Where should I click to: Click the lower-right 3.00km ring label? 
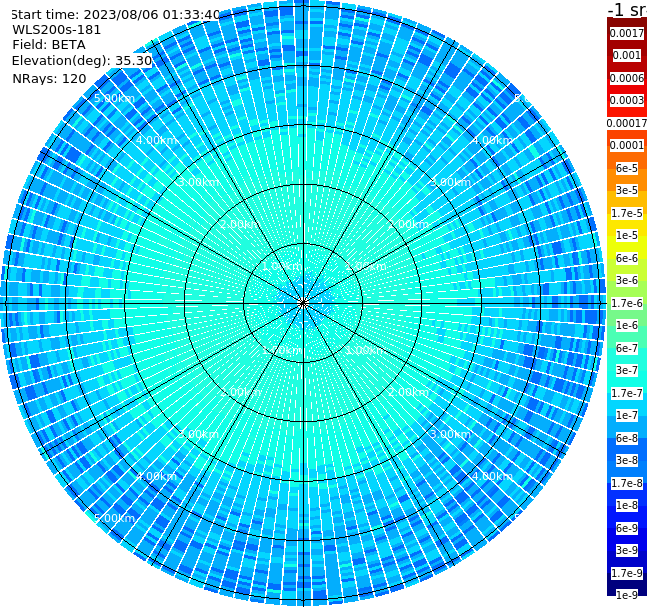[450, 434]
